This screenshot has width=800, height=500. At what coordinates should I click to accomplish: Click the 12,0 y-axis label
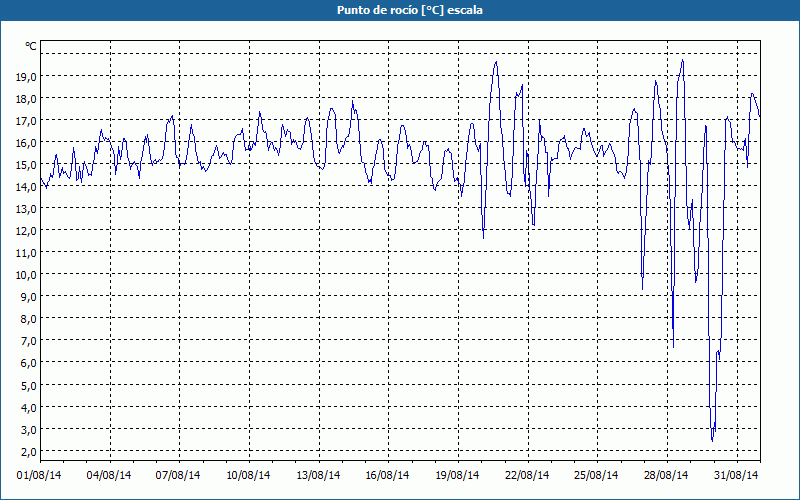[26, 231]
